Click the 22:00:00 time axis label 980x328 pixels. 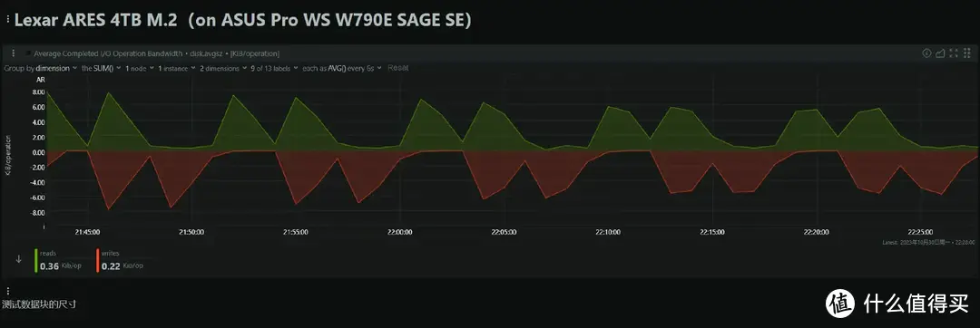tap(399, 232)
